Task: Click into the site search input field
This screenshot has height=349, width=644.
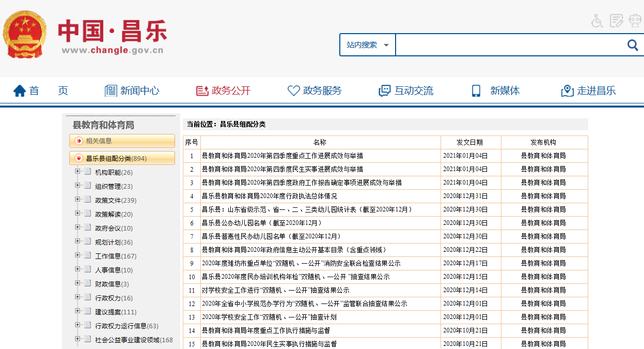Action: 509,45
